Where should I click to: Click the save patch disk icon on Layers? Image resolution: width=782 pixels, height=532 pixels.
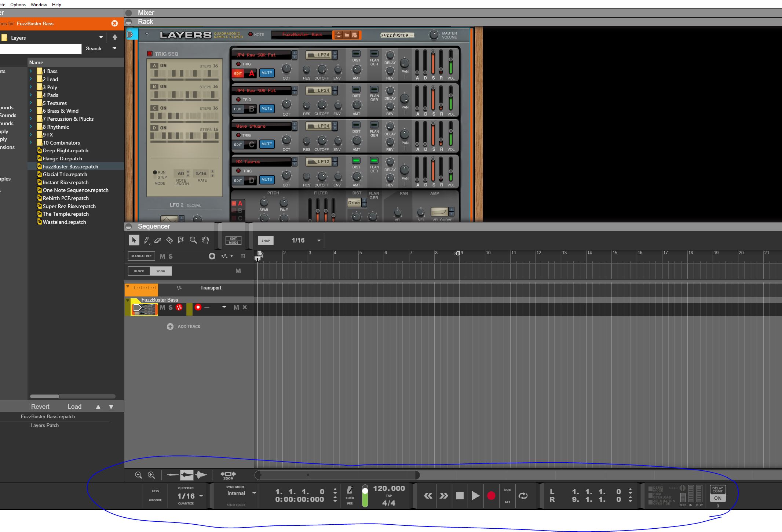point(355,35)
